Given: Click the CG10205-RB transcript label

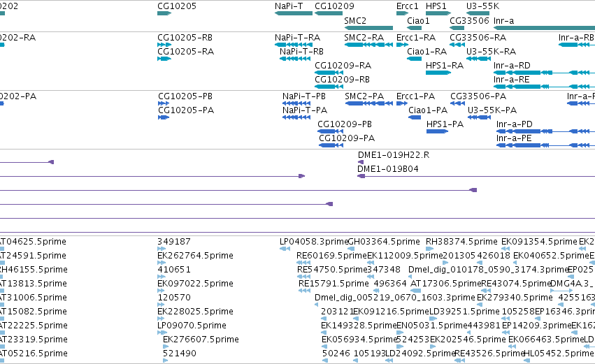Looking at the screenshot, I should click(x=185, y=38).
